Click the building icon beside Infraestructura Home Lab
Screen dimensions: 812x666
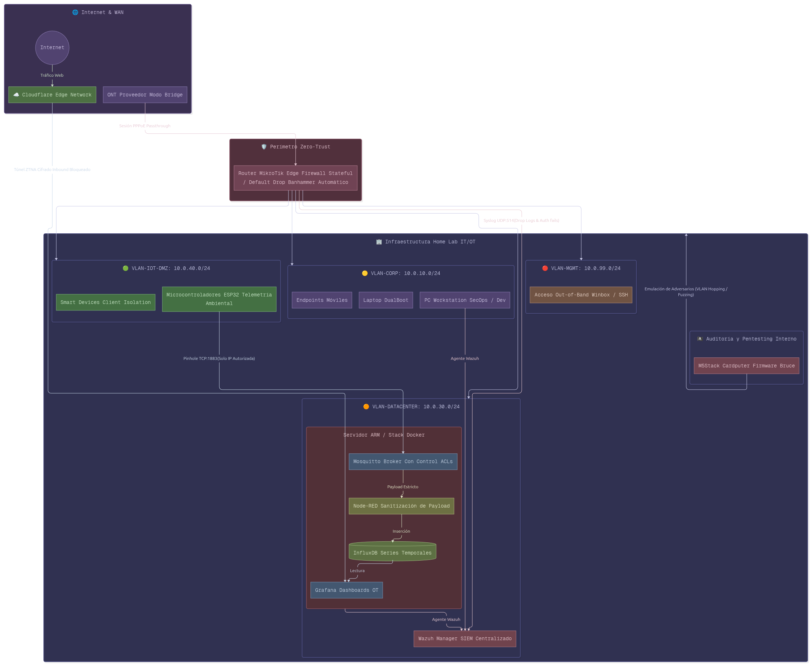(x=379, y=242)
